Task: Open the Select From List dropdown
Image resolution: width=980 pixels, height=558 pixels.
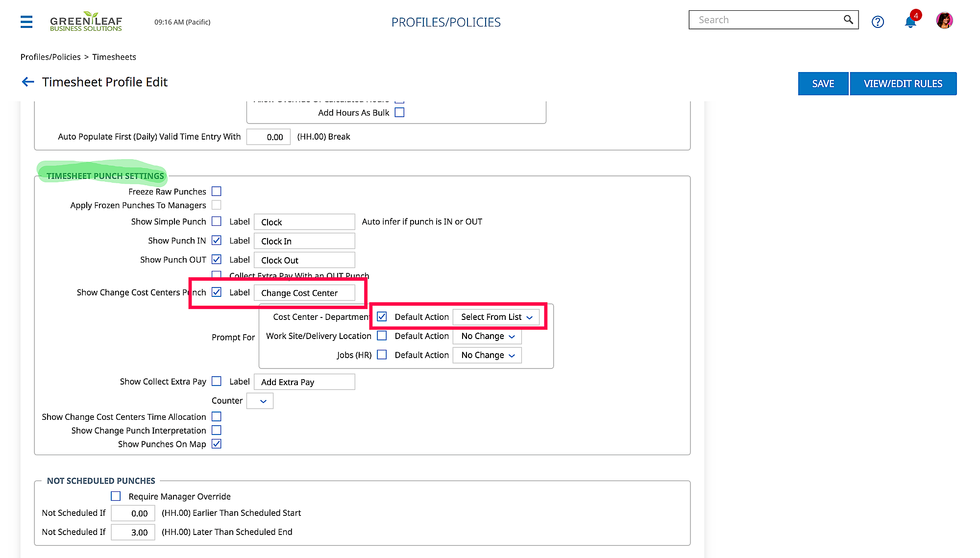Action: (496, 317)
